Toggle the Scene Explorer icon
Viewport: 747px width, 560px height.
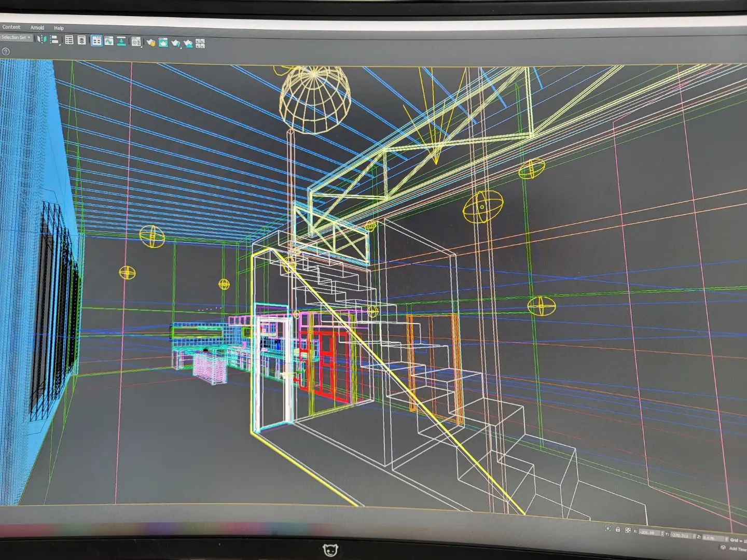tap(69, 40)
